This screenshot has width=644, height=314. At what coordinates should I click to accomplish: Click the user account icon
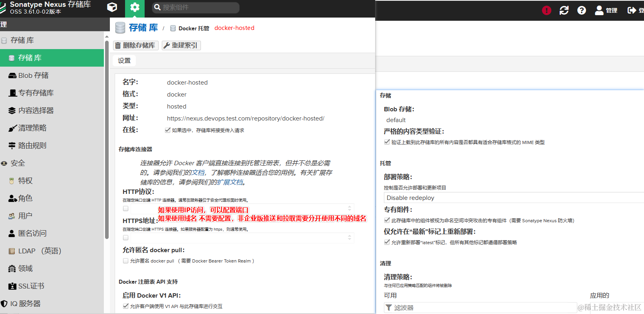coord(599,10)
